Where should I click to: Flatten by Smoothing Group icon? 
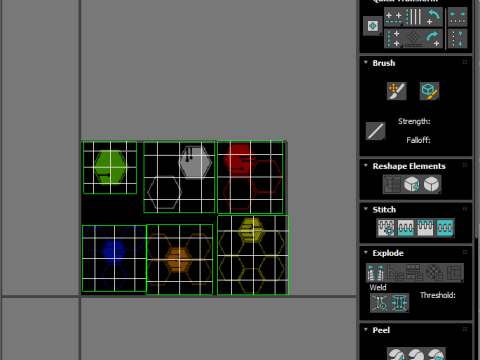(x=415, y=272)
